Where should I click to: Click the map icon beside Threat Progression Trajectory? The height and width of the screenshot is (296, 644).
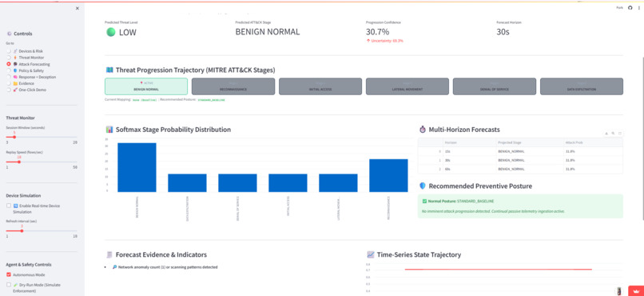pos(109,70)
